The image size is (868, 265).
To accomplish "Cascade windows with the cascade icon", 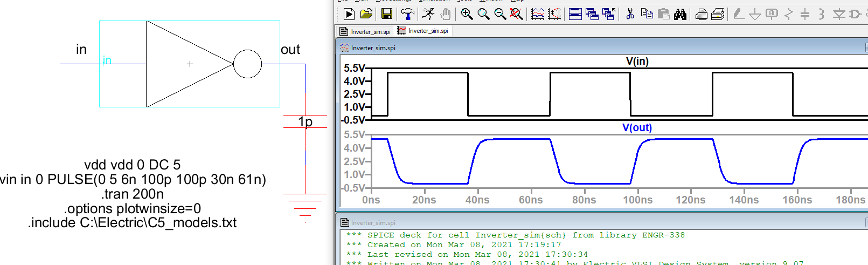I will point(592,15).
